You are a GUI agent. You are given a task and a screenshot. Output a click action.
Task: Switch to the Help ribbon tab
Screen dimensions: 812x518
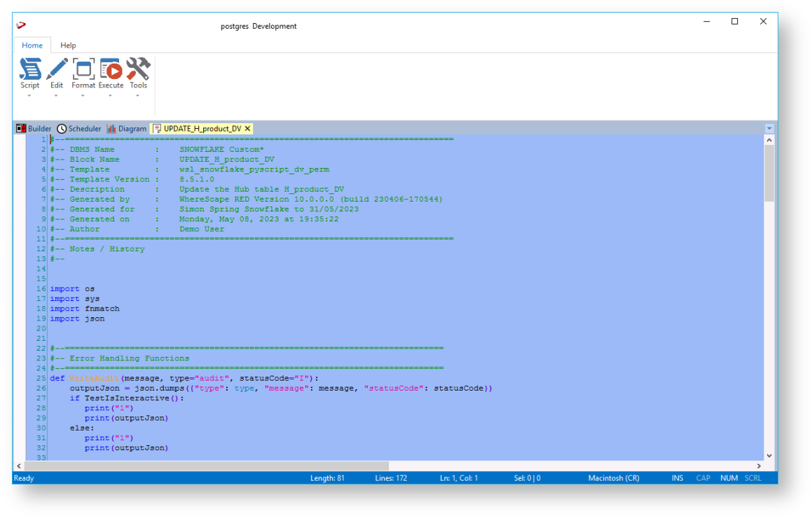click(x=68, y=45)
